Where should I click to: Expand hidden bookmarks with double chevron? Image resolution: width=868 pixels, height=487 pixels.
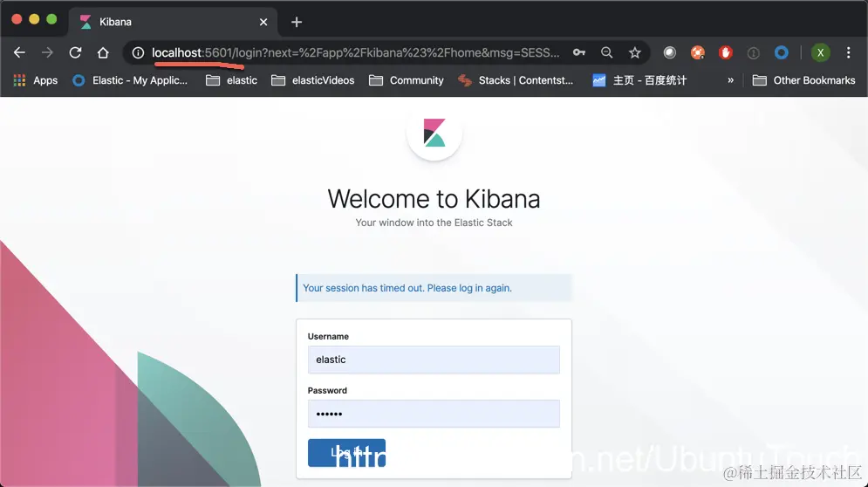[x=730, y=80]
